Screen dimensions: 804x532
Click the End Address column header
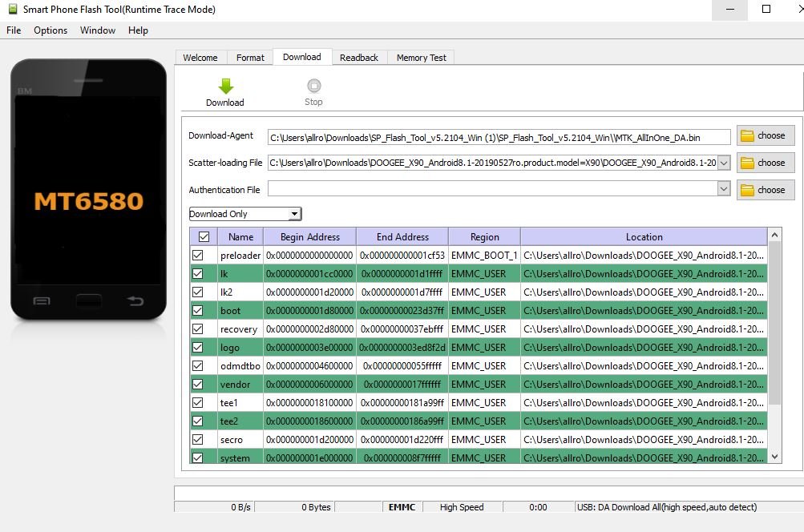(402, 237)
